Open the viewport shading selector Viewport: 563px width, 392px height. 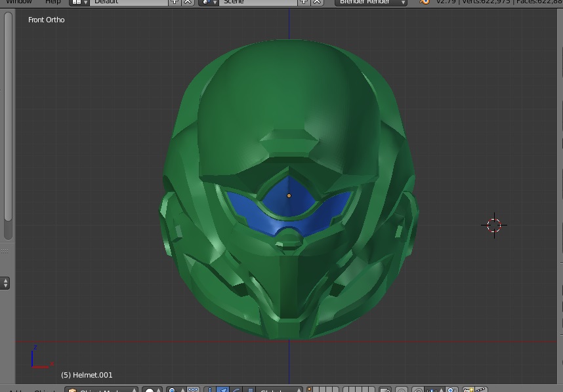click(152, 389)
